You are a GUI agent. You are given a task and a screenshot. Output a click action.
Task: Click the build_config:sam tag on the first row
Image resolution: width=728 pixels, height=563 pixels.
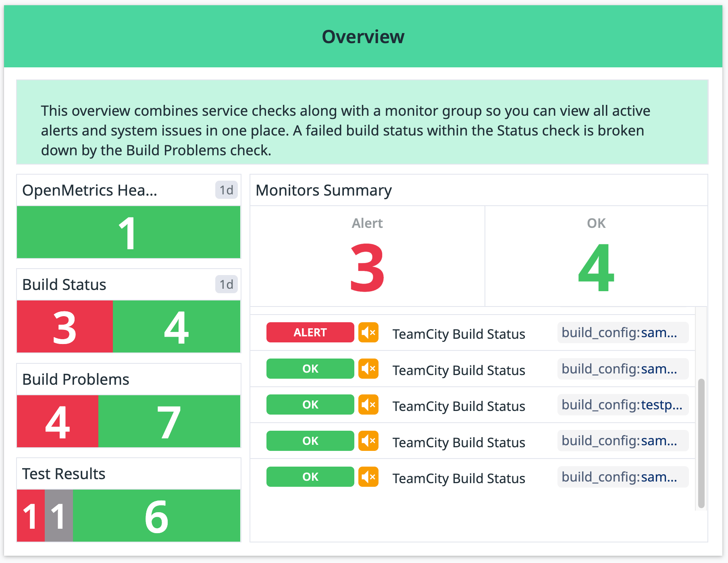click(623, 332)
